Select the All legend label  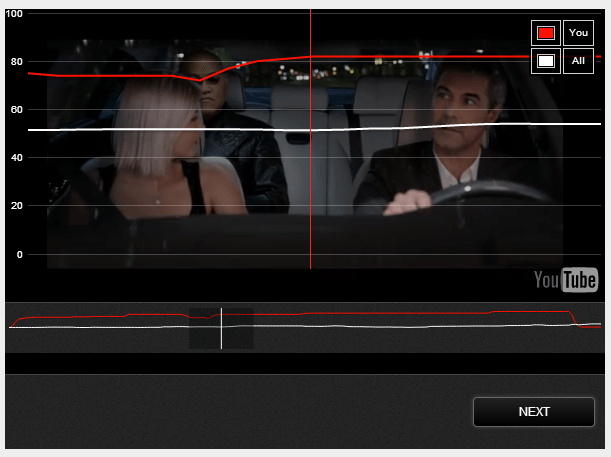coord(578,61)
